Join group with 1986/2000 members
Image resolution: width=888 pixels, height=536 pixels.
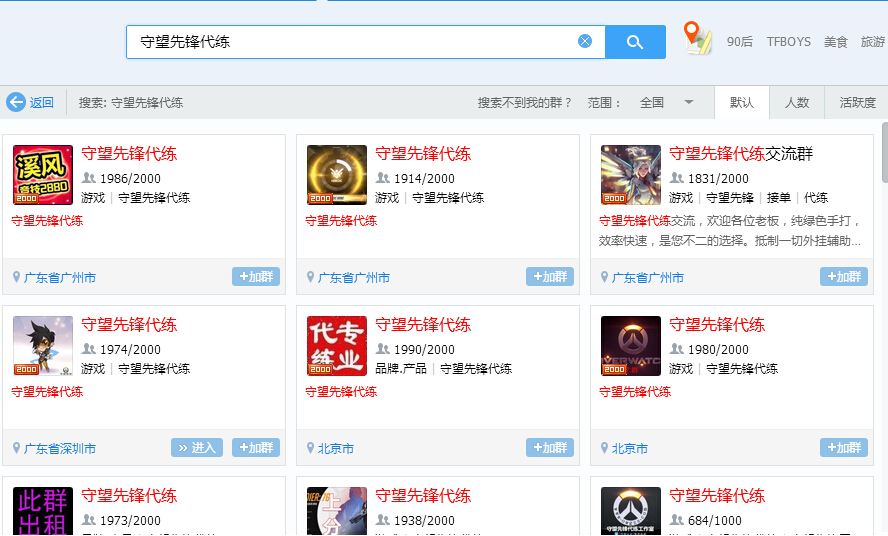pyautogui.click(x=256, y=276)
